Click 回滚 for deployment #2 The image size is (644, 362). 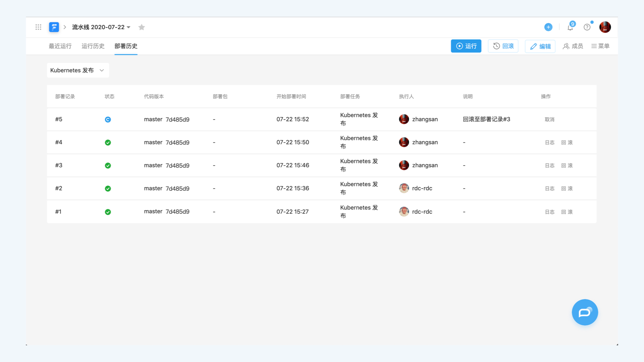point(567,189)
